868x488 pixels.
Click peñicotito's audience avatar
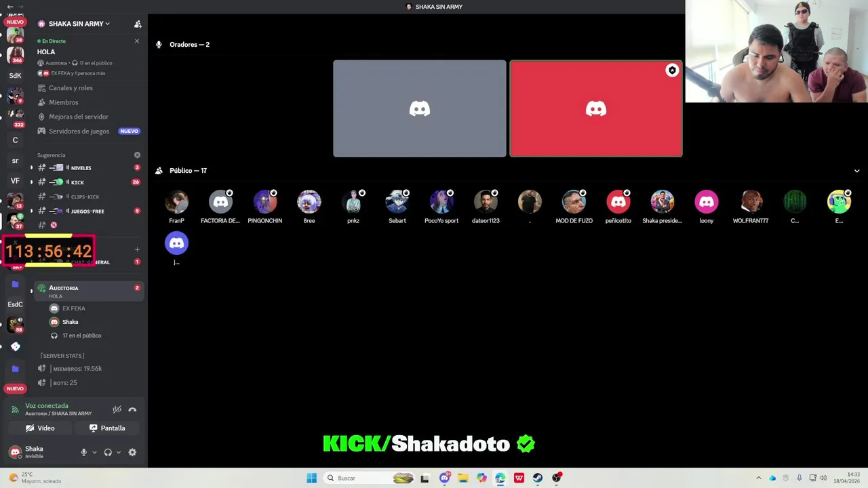click(x=618, y=202)
